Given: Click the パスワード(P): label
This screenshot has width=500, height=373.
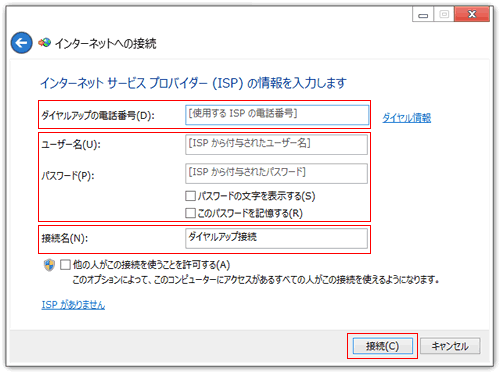Looking at the screenshot, I should 68,175.
